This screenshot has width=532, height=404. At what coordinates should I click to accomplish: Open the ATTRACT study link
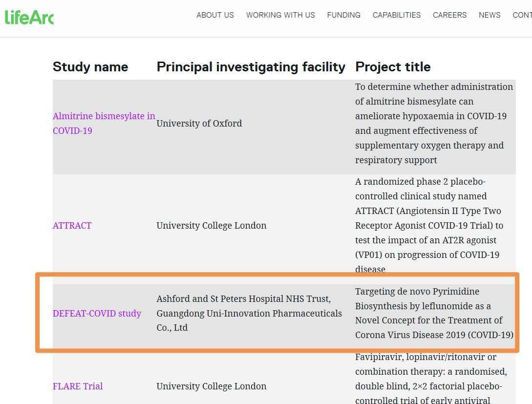(x=72, y=226)
